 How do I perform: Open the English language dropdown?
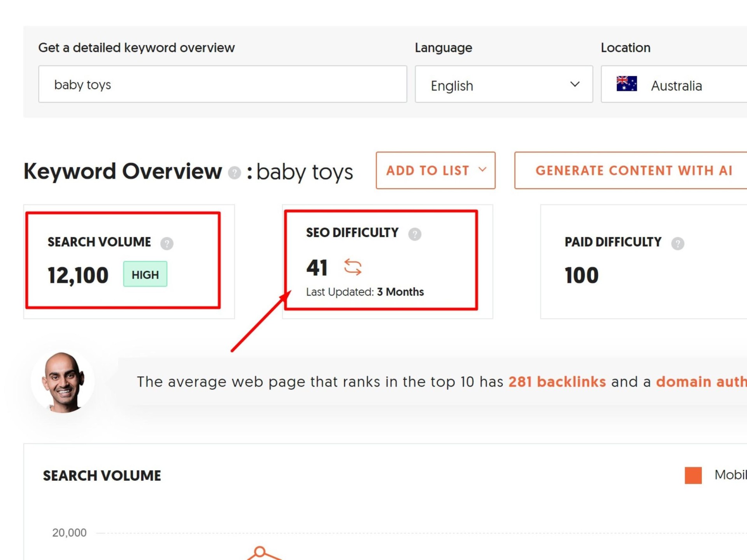click(x=503, y=84)
